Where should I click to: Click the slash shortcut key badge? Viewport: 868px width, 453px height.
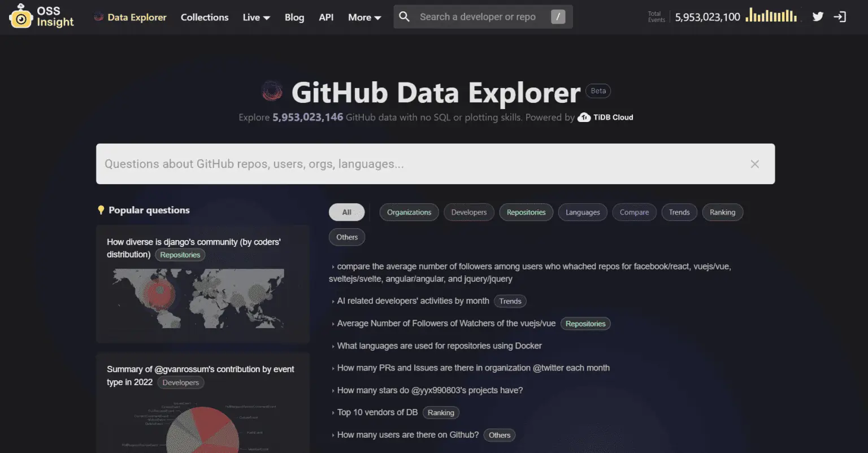pyautogui.click(x=558, y=17)
